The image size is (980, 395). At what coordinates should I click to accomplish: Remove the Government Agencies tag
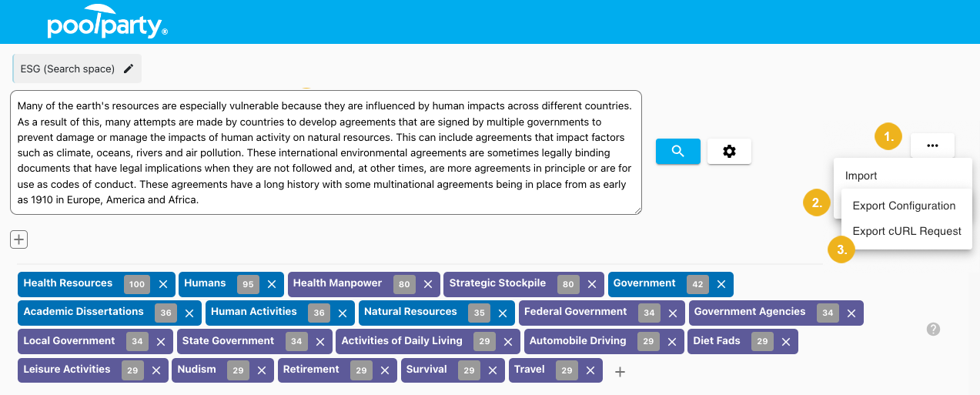(x=851, y=313)
